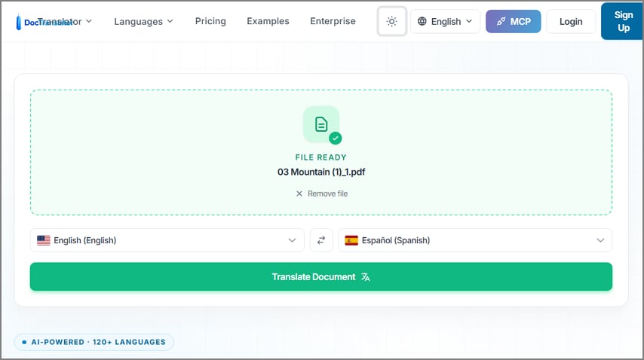
Task: Expand the Translator menu chevron
Action: point(89,21)
